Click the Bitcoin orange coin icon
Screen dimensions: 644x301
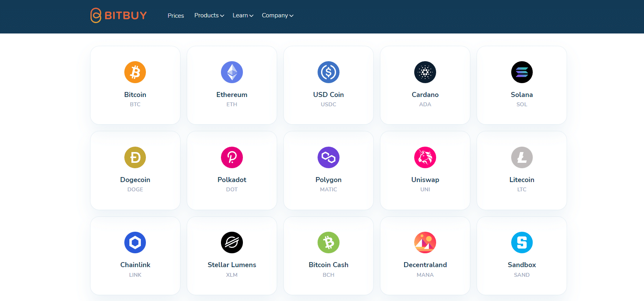pyautogui.click(x=135, y=72)
